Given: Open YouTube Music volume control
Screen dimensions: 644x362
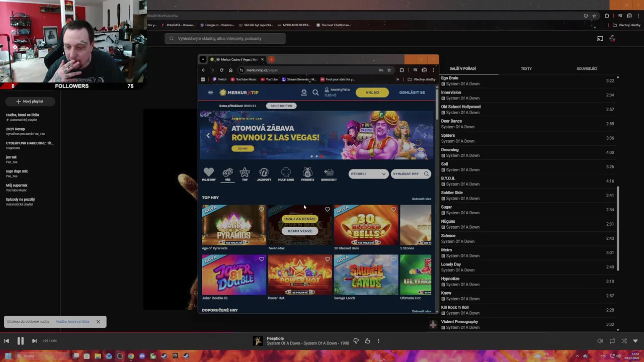Looking at the screenshot, I should click(x=600, y=341).
